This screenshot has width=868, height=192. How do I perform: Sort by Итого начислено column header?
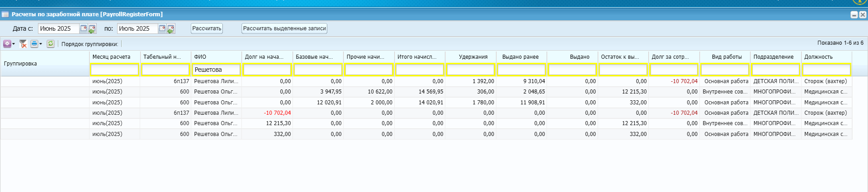[x=420, y=57]
